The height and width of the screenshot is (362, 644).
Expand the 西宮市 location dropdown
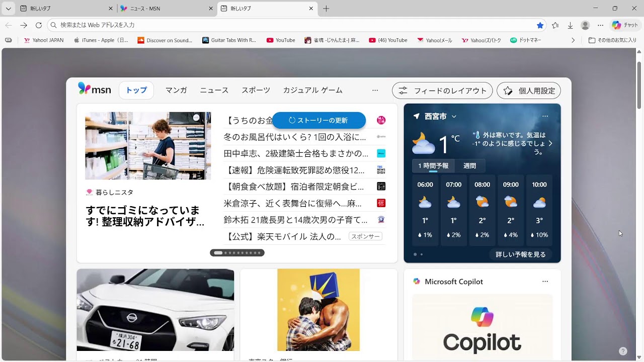(x=454, y=116)
